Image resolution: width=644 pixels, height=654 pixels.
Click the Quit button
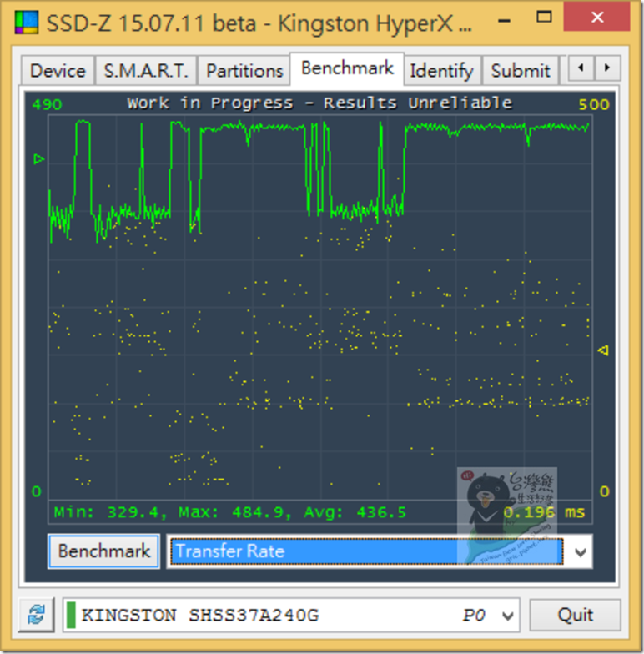coord(576,615)
